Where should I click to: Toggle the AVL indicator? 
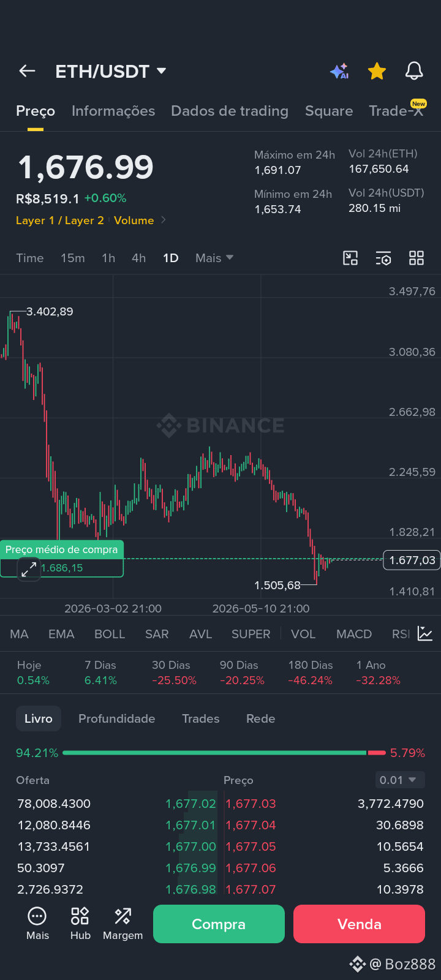pos(200,634)
